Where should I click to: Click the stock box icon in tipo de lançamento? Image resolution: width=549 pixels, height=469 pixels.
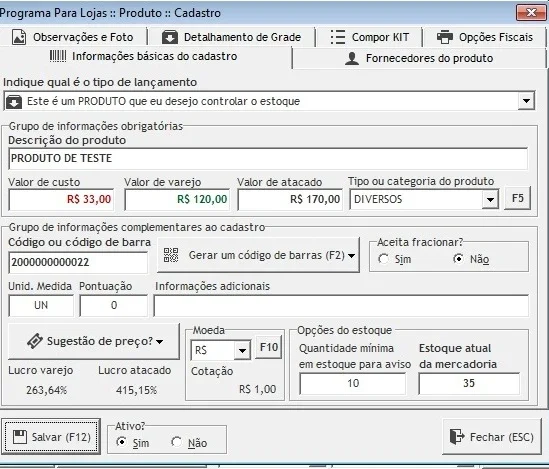[14, 102]
